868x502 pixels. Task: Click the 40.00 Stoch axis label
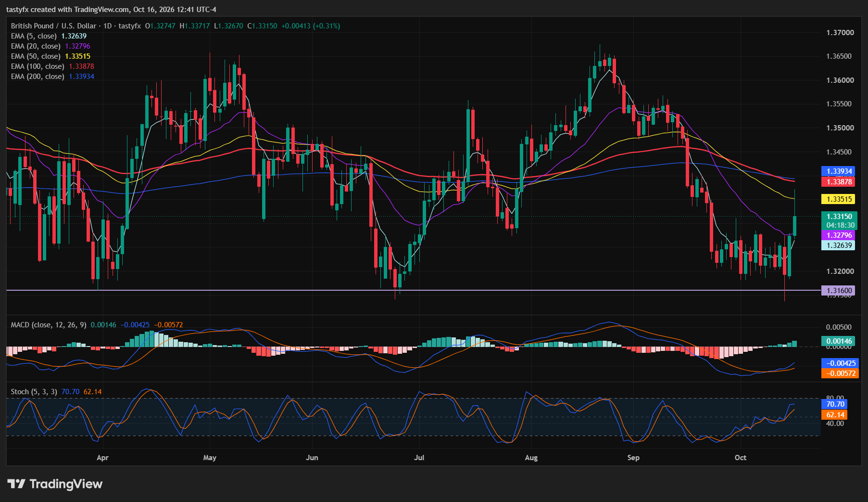(x=835, y=424)
